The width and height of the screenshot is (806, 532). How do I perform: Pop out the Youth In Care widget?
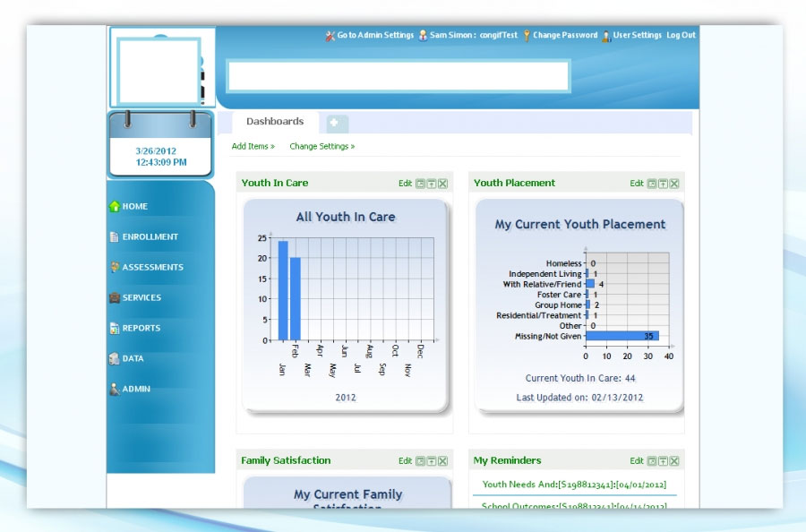[420, 184]
